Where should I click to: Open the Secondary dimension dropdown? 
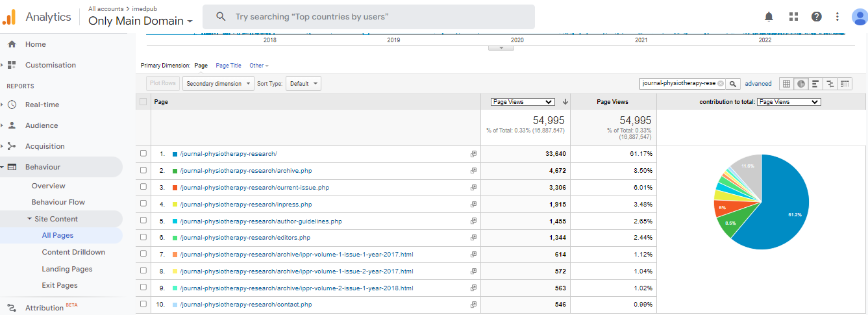point(218,84)
